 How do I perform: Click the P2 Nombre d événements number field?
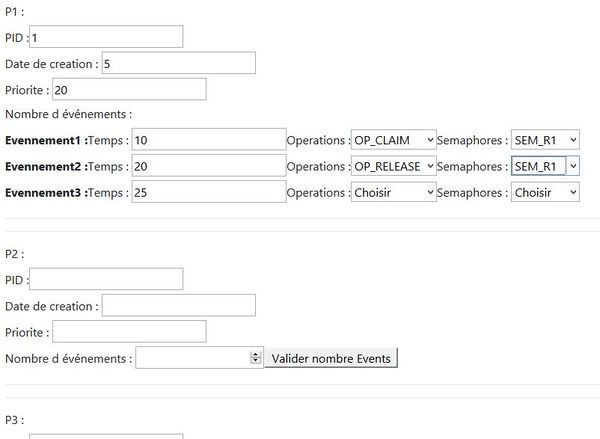191,357
